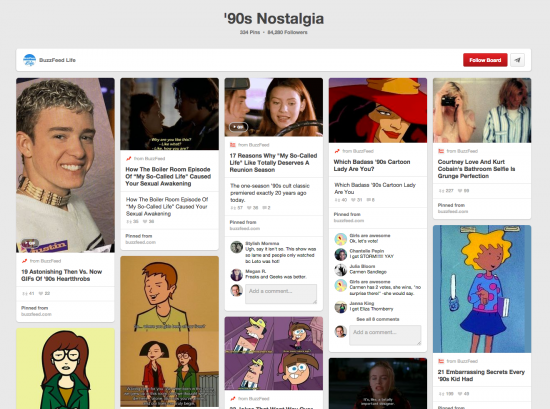Click repin count on Boiler Room pin

[x=132, y=222]
